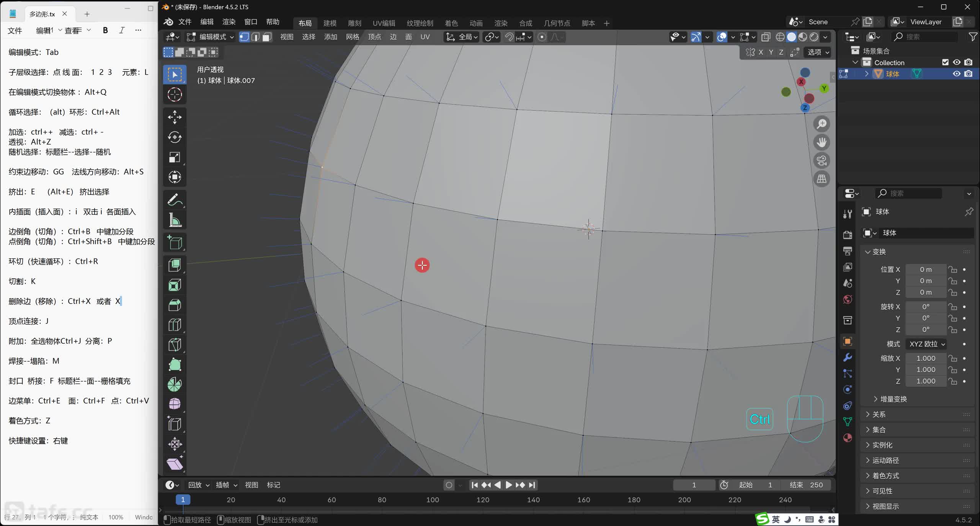This screenshot has height=526, width=980.
Task: Switch to the UV编辑 workspace tab
Action: tap(384, 23)
